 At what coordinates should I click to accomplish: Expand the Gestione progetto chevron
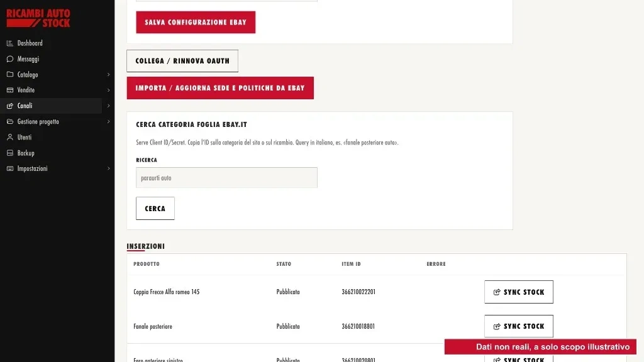pos(108,121)
